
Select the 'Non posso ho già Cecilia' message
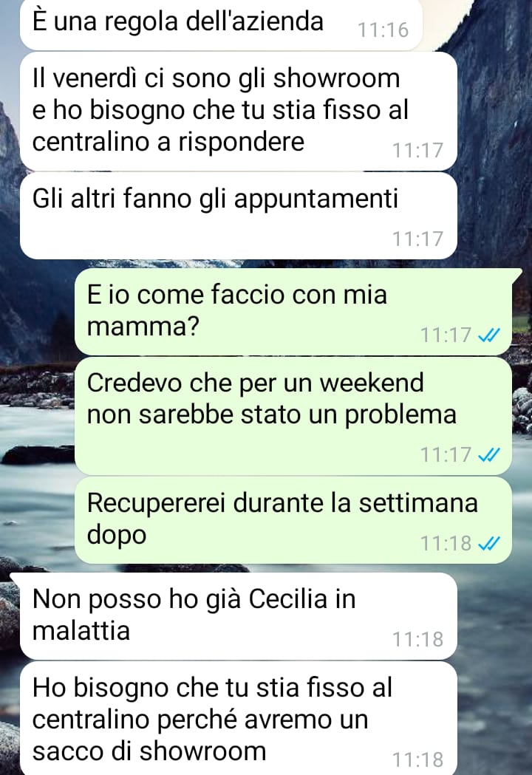click(x=239, y=616)
